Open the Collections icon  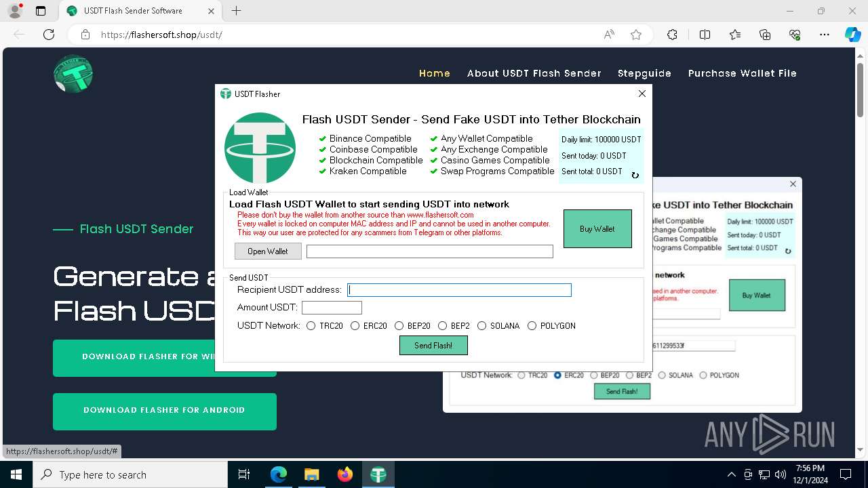point(765,35)
